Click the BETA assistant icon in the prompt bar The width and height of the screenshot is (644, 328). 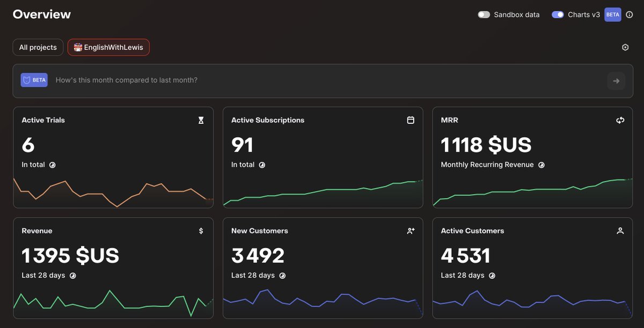point(34,80)
